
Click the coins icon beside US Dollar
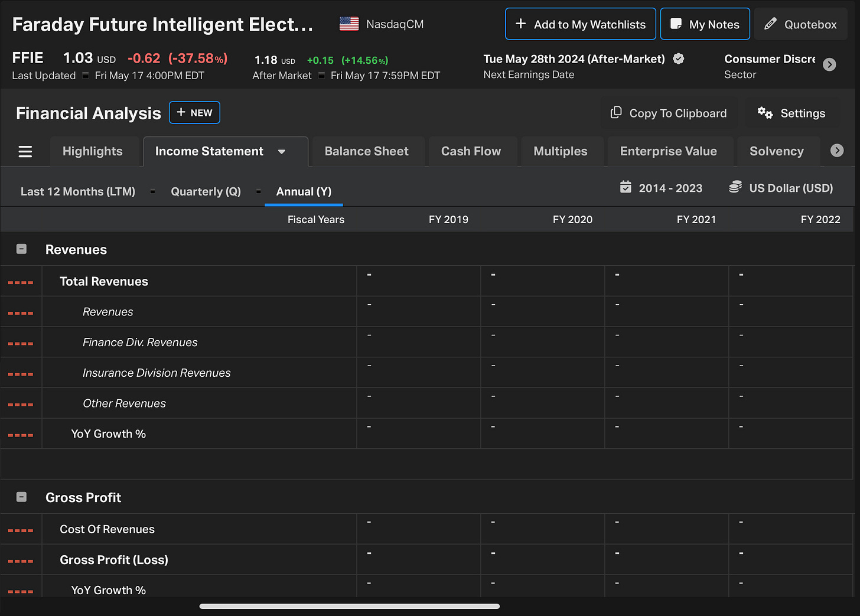pos(735,187)
